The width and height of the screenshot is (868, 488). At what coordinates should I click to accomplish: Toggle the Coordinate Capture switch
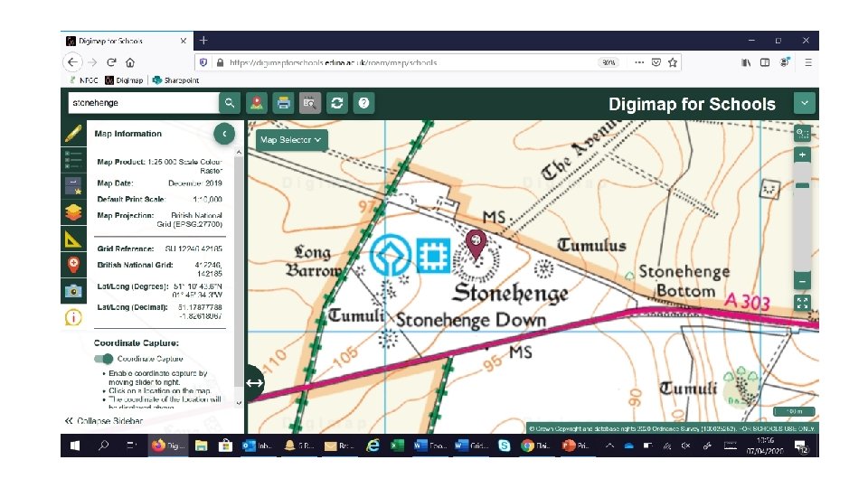point(103,359)
